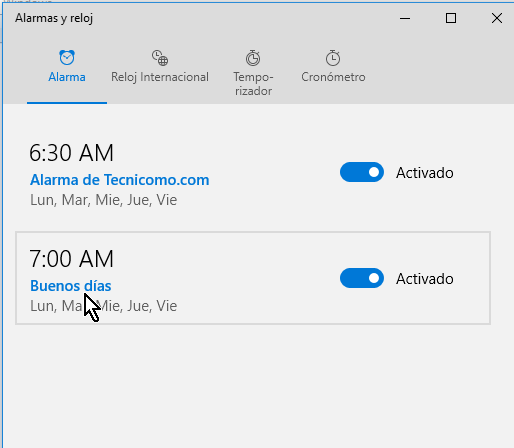Screen dimensions: 514x448
Task: Turn off the 7:00 AM alarm toggle
Action: [362, 278]
